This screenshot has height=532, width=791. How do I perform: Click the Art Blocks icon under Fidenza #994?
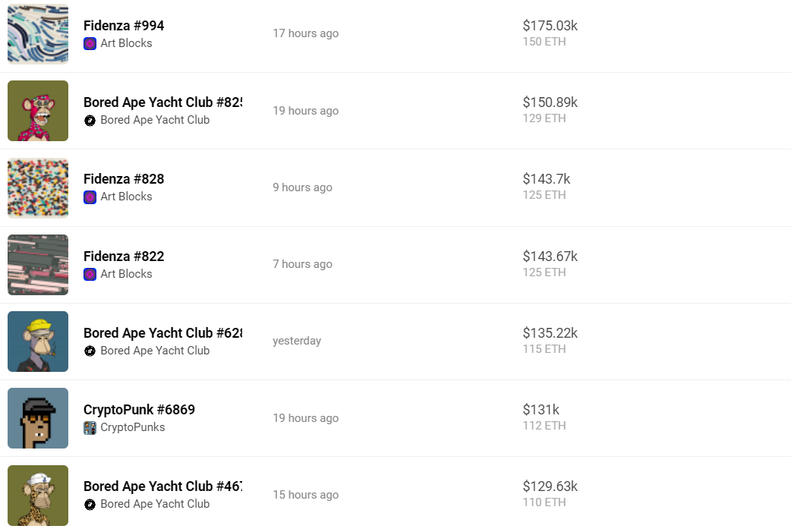point(90,43)
